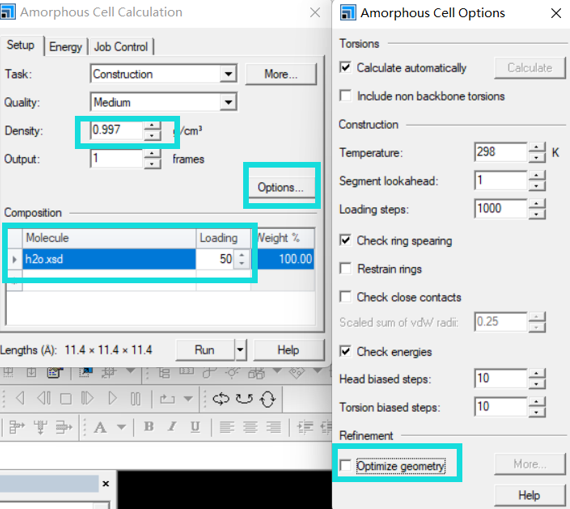
Task: Click the play forward animation icon
Action: point(113,398)
